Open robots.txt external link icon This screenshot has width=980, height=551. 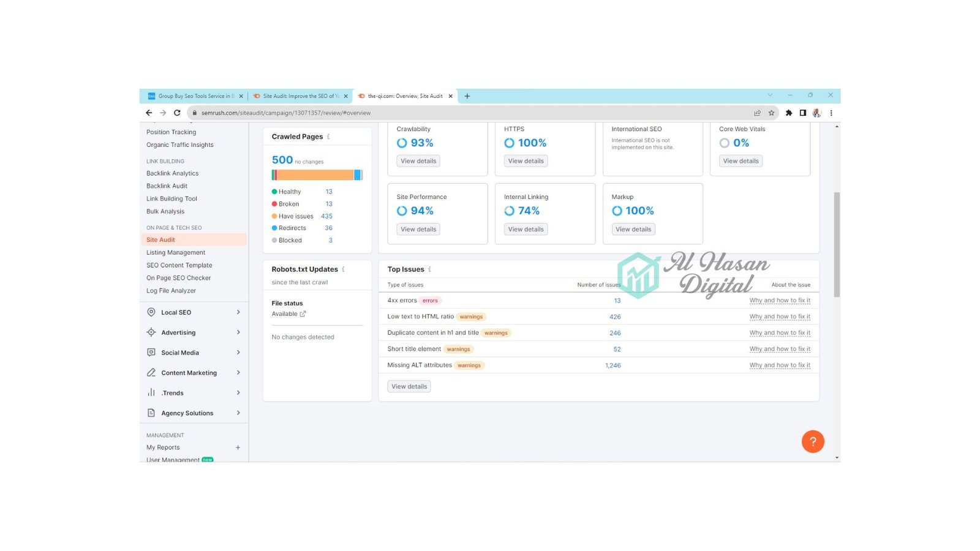pos(303,313)
